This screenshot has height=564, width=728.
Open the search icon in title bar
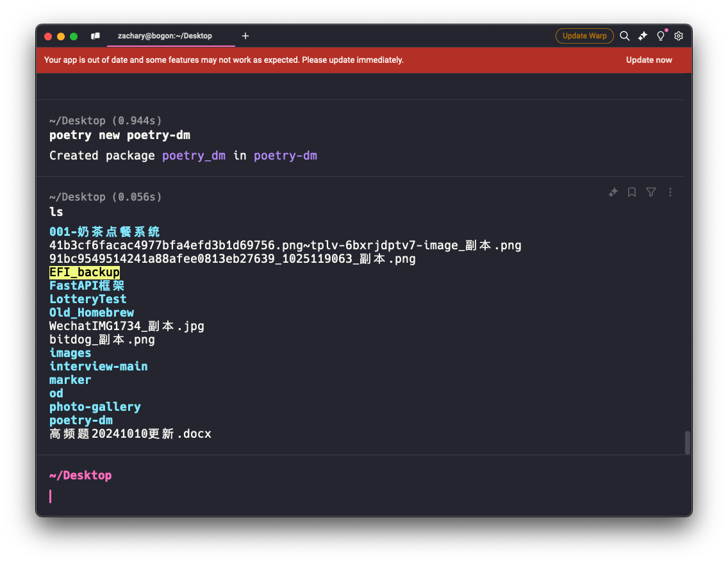tap(624, 36)
